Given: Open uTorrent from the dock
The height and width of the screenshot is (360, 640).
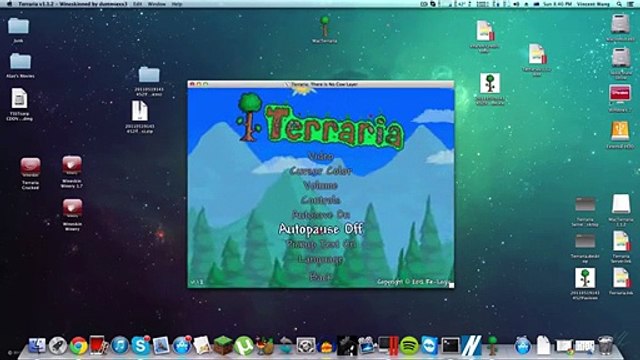Looking at the screenshot, I should 244,346.
